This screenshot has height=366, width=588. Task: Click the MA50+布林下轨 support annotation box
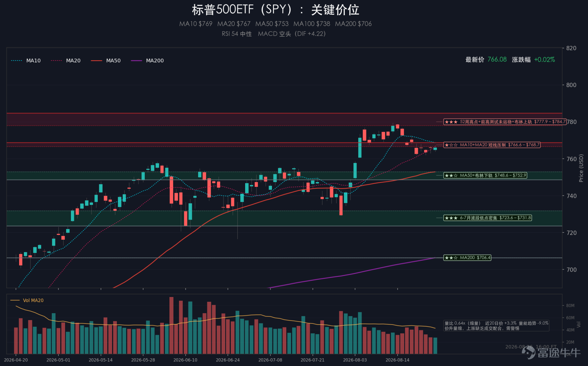coord(485,175)
